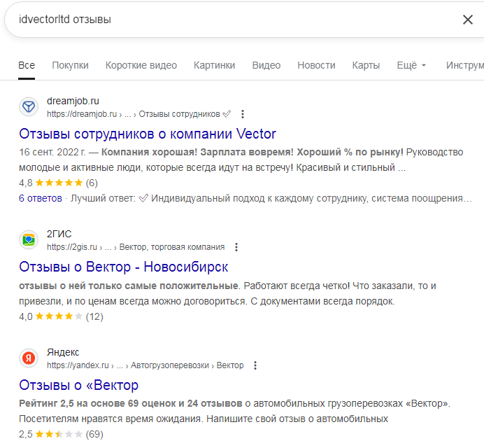Click the dreamjob.ru site favicon
This screenshot has width=484, height=448.
[x=29, y=106]
